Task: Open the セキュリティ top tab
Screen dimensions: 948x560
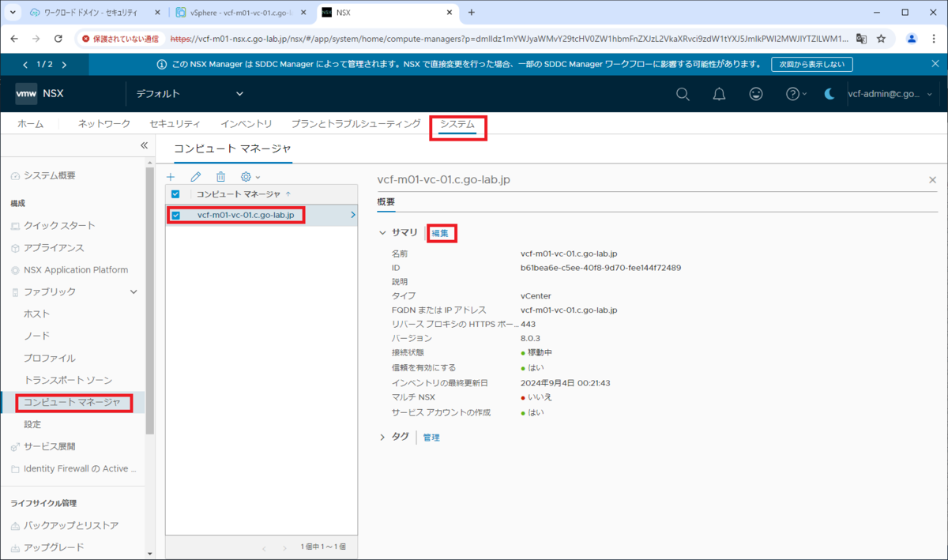Action: (175, 124)
